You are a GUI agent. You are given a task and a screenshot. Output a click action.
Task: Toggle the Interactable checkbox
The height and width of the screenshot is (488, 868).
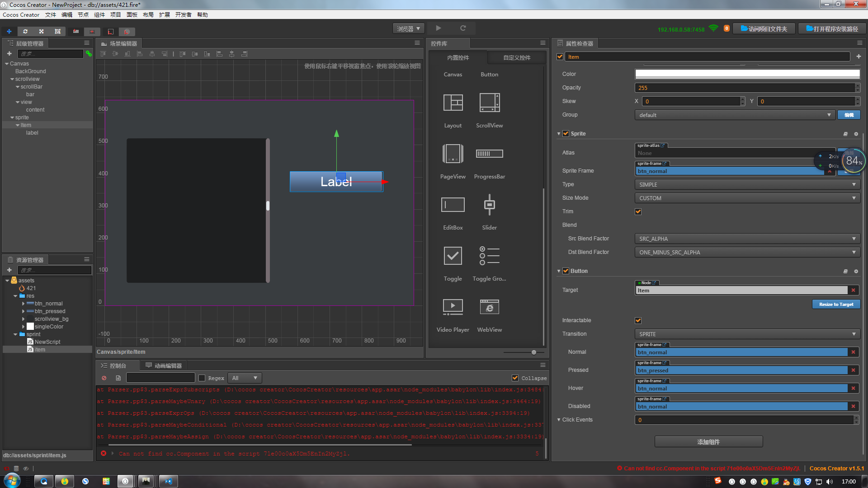[x=638, y=320]
